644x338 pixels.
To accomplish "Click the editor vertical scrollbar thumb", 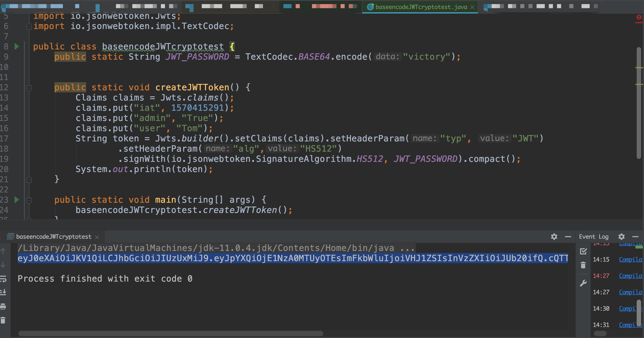I will (639, 103).
